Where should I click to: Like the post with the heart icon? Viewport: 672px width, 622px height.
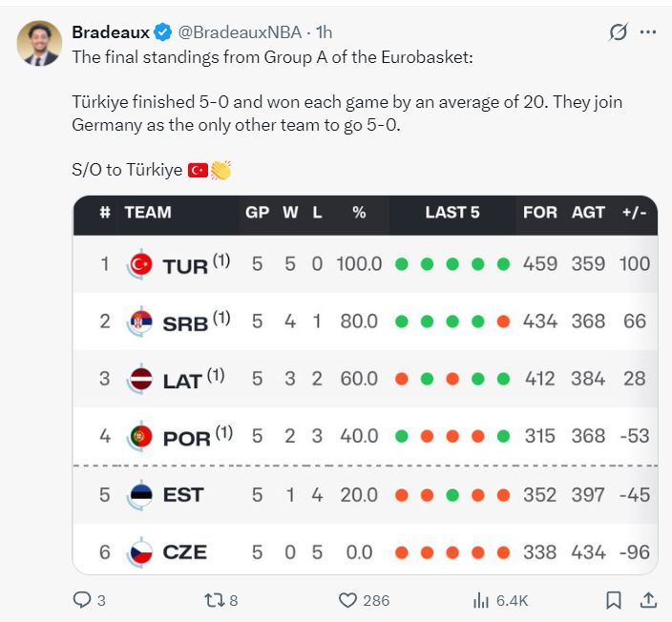(x=348, y=600)
